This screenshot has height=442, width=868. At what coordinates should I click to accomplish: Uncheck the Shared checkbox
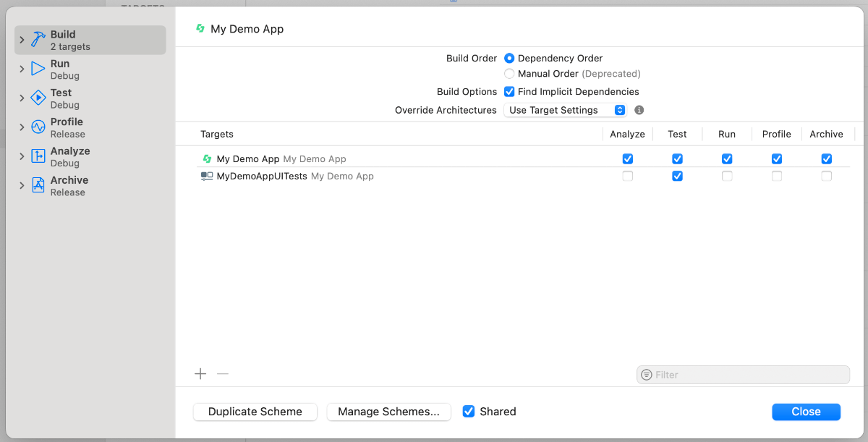[x=469, y=411]
